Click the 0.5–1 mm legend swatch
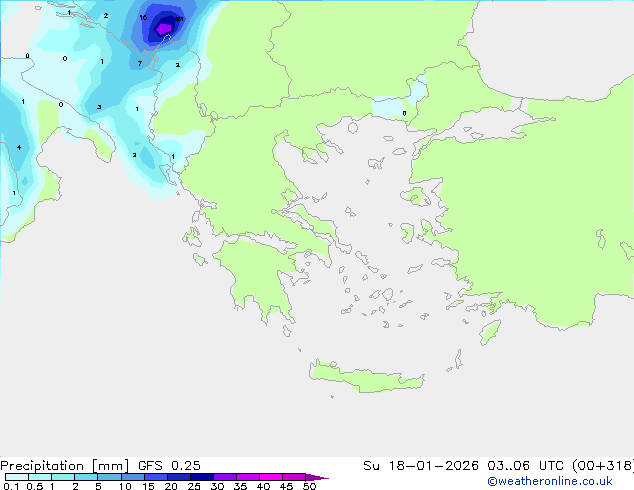 tap(40, 477)
